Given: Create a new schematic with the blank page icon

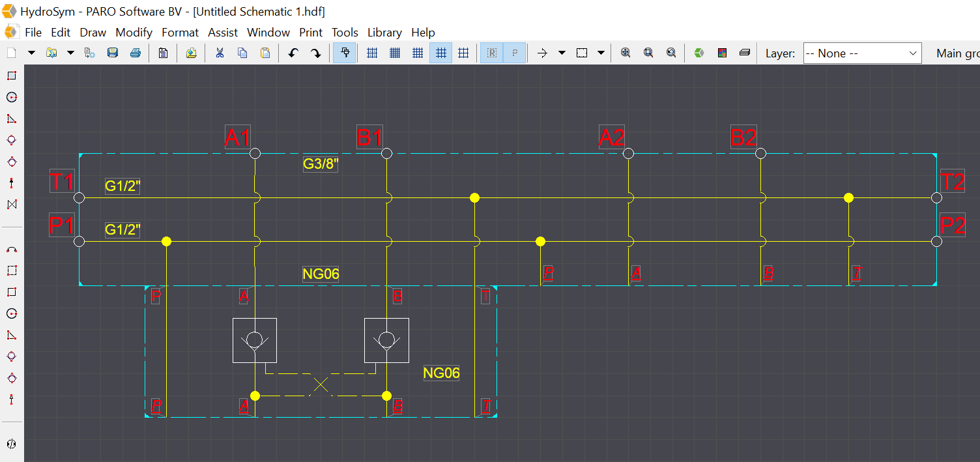Looking at the screenshot, I should tap(11, 53).
